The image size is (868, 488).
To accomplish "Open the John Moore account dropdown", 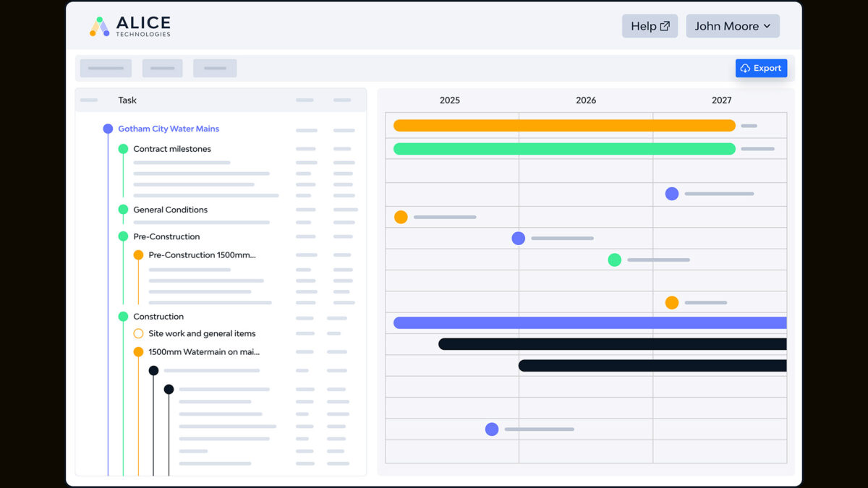I will (733, 25).
